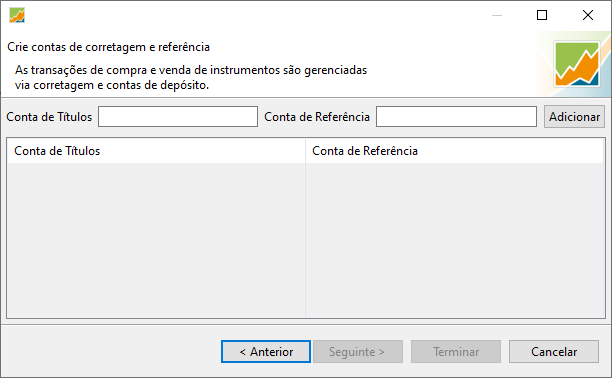Screen dimensions: 612x378
Task: Click the Conta de Referência label beside the field
Action: coord(317,117)
